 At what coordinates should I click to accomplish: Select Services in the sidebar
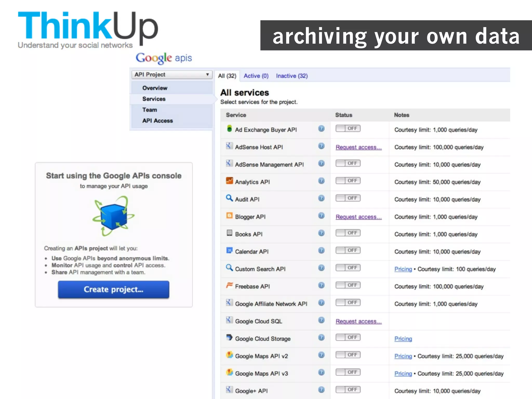pyautogui.click(x=172, y=99)
